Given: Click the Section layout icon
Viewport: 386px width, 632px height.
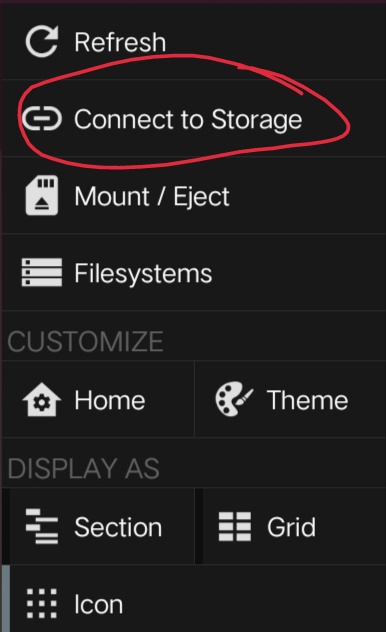Looking at the screenshot, I should pos(42,526).
